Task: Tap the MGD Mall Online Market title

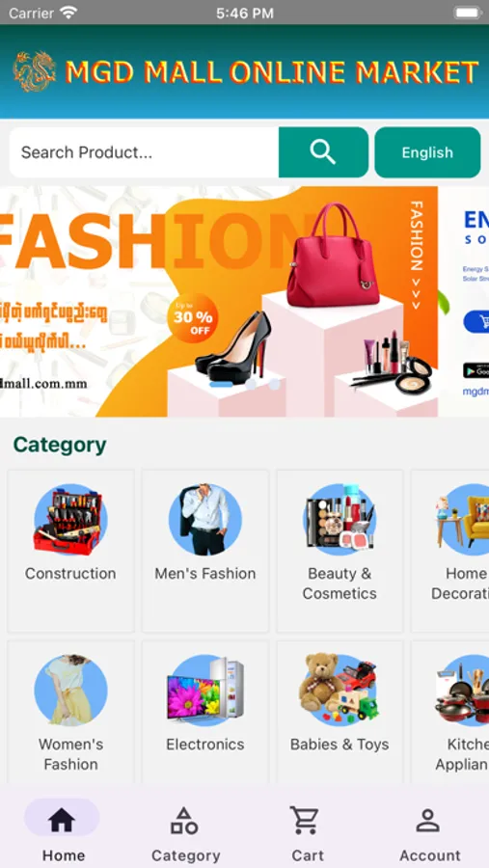Action: [x=271, y=72]
